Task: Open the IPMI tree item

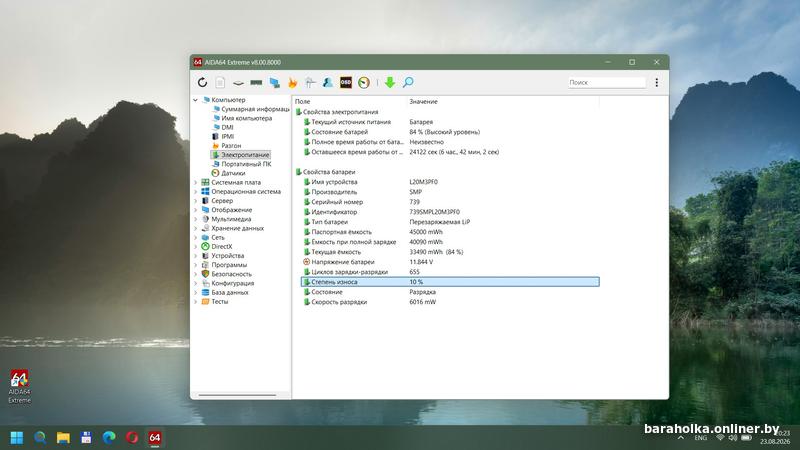Action: pyautogui.click(x=223, y=137)
